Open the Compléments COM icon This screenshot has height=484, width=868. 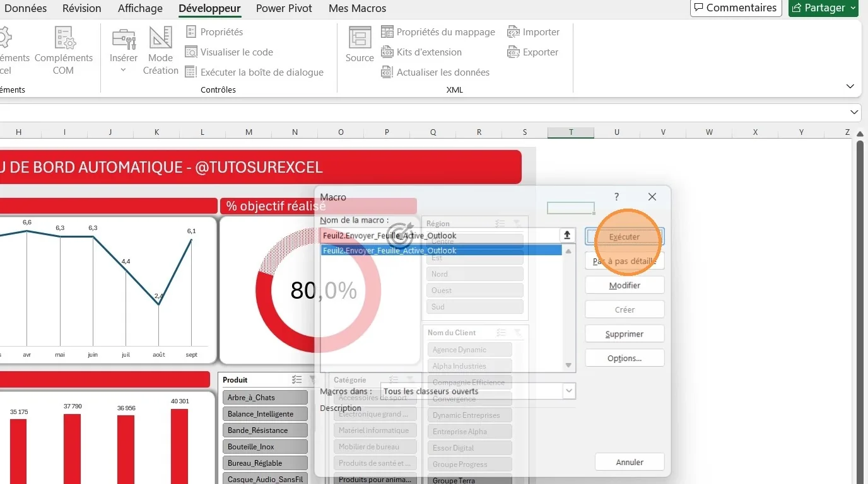(64, 50)
